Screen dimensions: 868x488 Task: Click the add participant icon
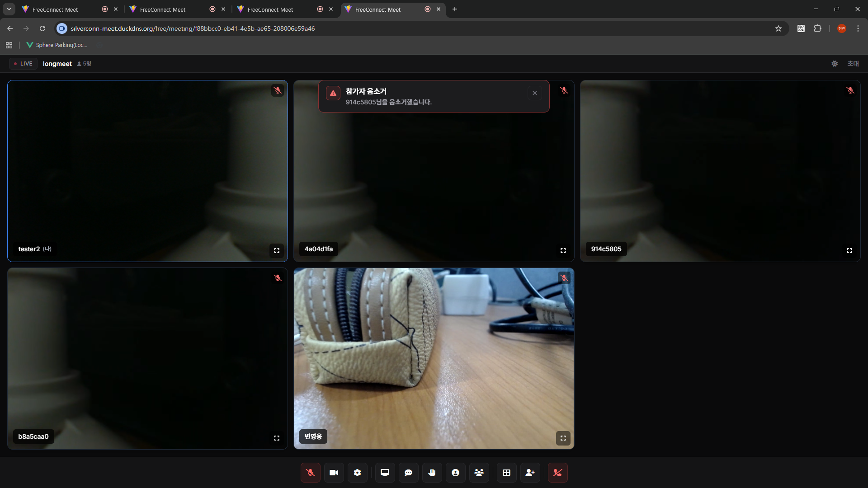tap(530, 473)
